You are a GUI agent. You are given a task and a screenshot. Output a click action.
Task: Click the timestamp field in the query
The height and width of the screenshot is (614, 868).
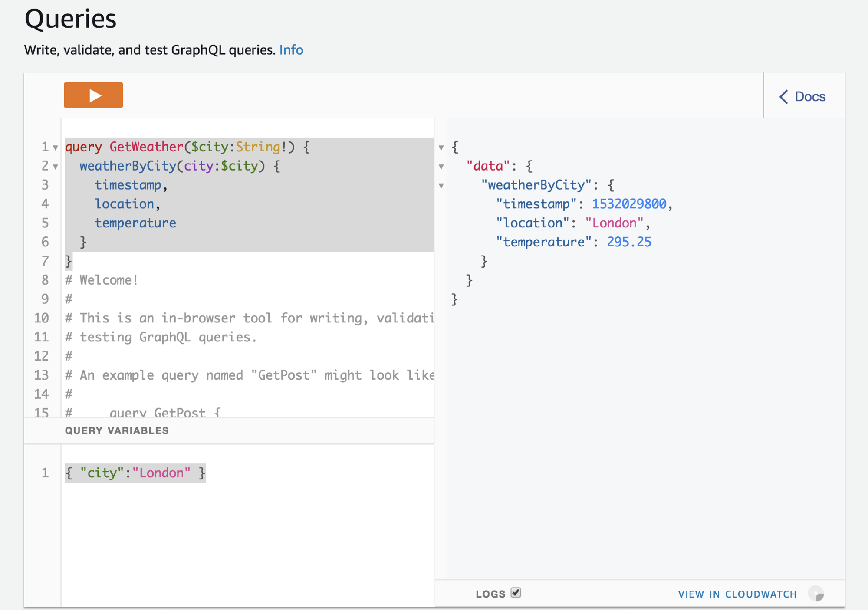click(x=128, y=185)
